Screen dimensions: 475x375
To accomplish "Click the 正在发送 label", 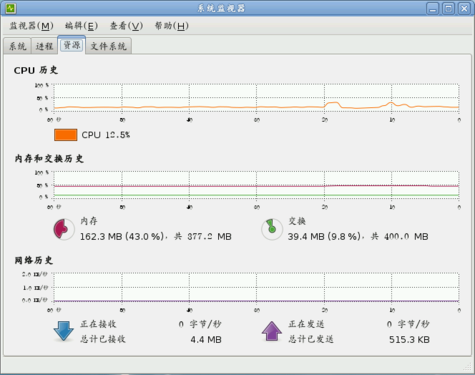I will (x=306, y=324).
